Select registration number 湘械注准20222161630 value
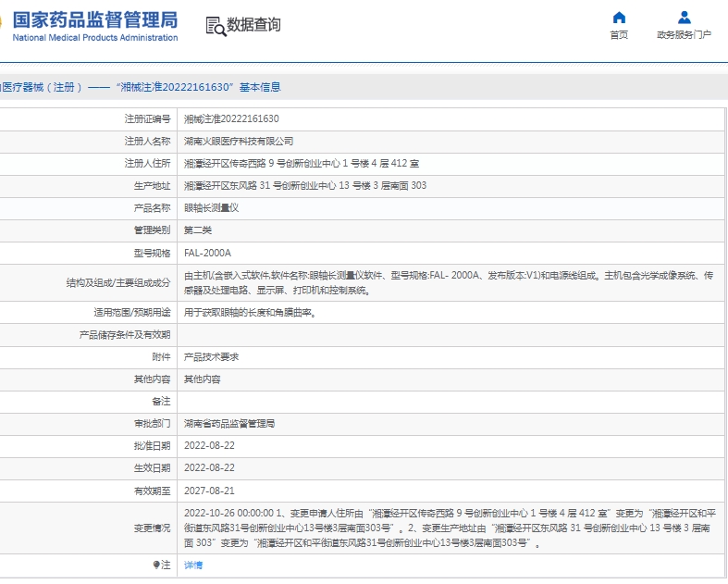The height and width of the screenshot is (584, 728). tap(231, 119)
